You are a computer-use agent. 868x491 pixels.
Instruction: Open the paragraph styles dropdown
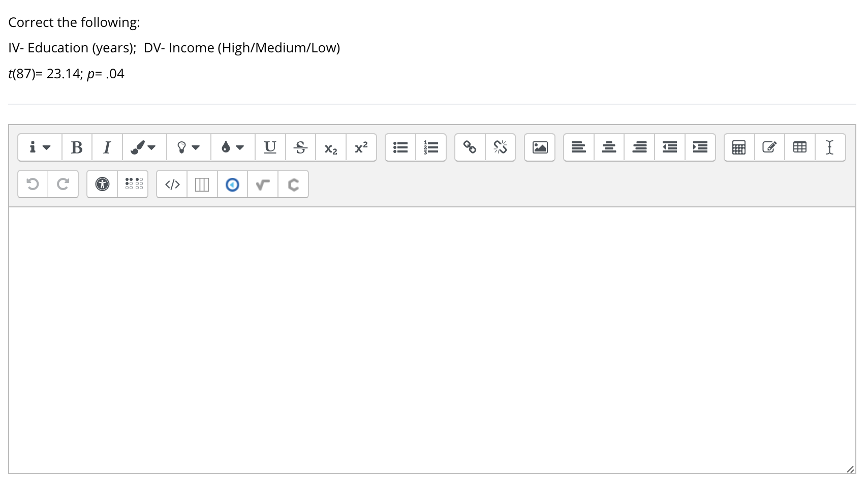[x=39, y=147]
